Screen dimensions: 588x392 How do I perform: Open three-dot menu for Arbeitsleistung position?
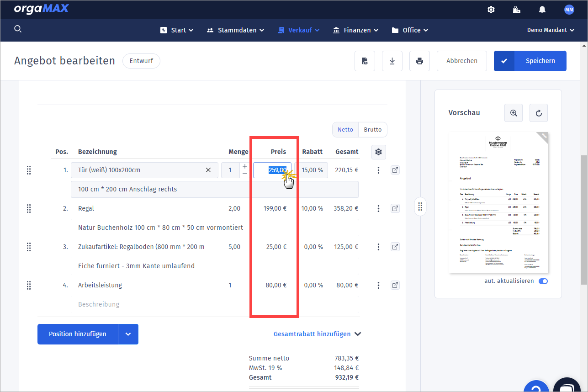coord(378,285)
